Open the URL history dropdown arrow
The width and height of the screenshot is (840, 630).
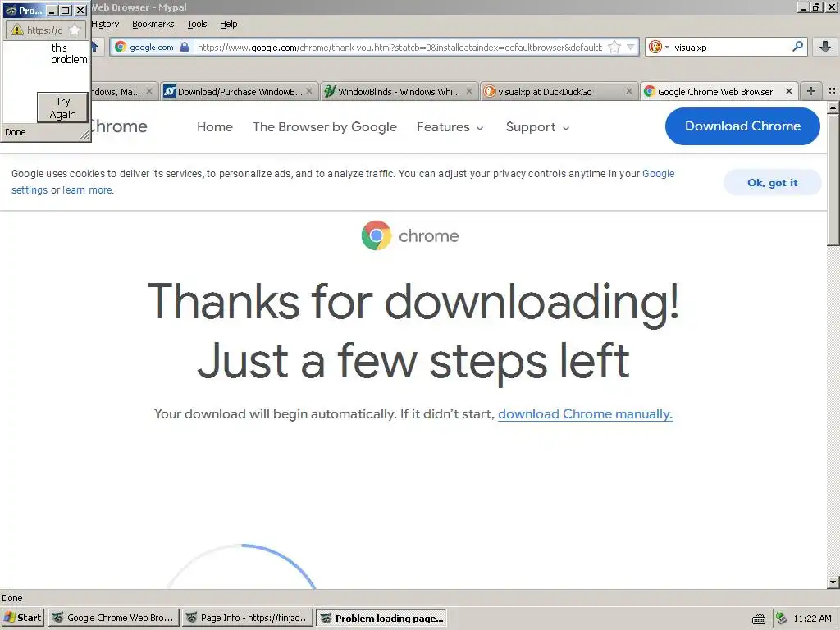coord(631,47)
